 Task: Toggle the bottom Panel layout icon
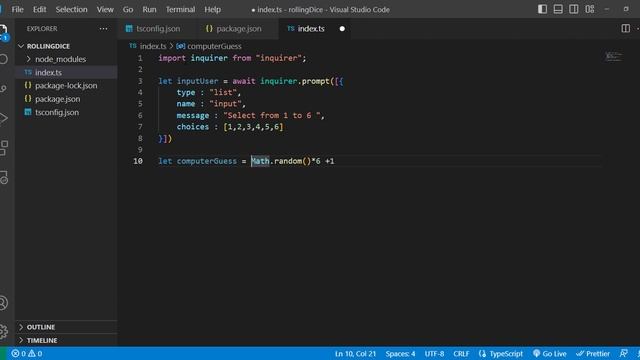558,9
